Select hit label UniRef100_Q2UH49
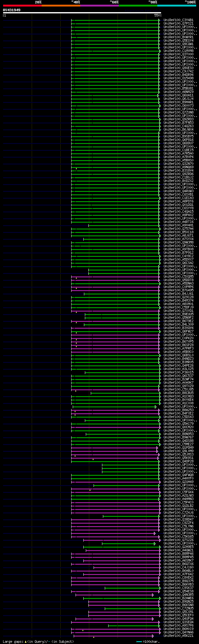Screen dimensions: 199x644 (178, 482)
